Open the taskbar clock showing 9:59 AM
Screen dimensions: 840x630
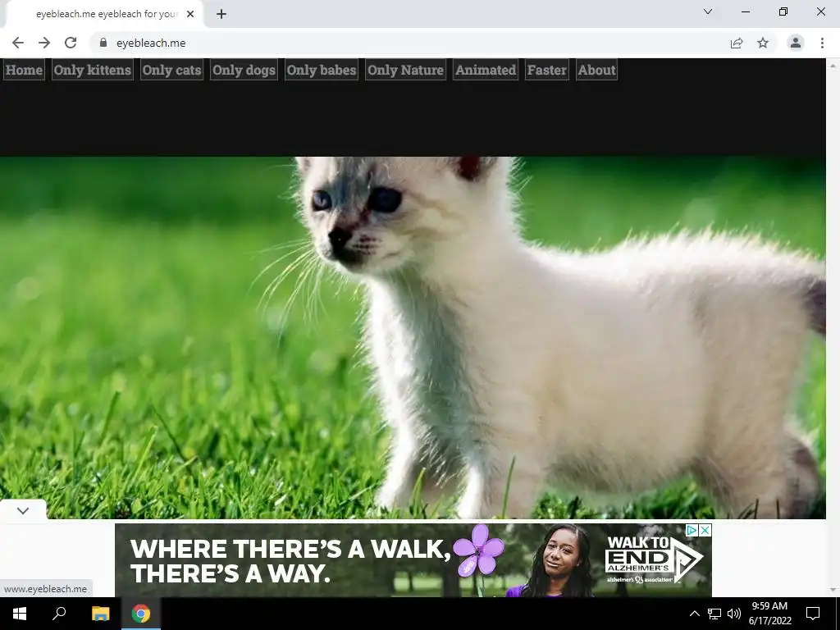pos(769,614)
